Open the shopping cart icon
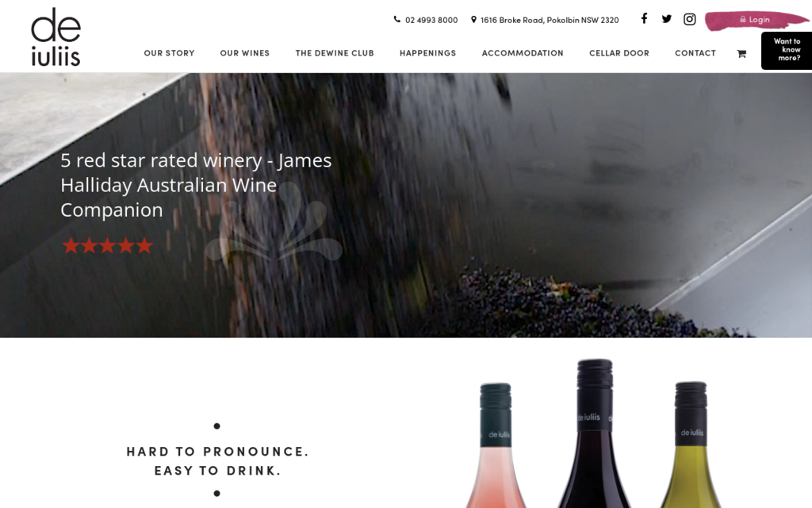 pyautogui.click(x=741, y=53)
